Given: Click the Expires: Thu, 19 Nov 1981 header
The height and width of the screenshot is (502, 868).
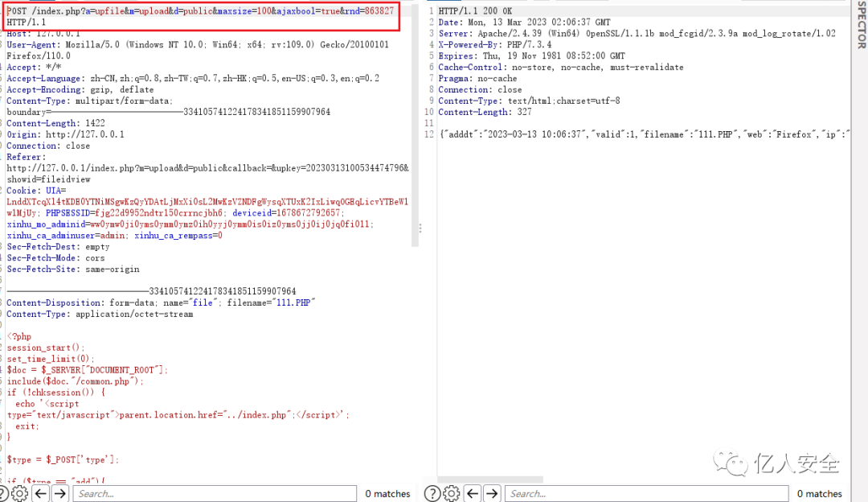Looking at the screenshot, I should (531, 56).
